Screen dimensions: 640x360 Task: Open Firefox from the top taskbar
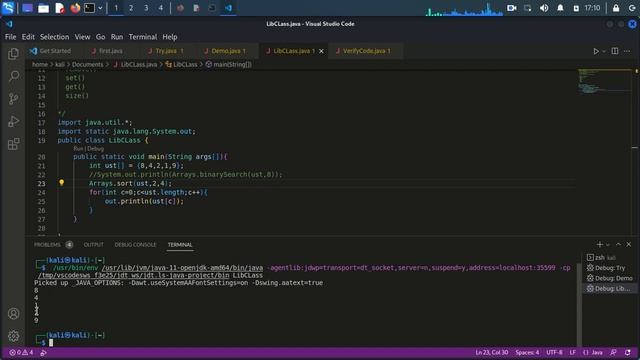[75, 8]
